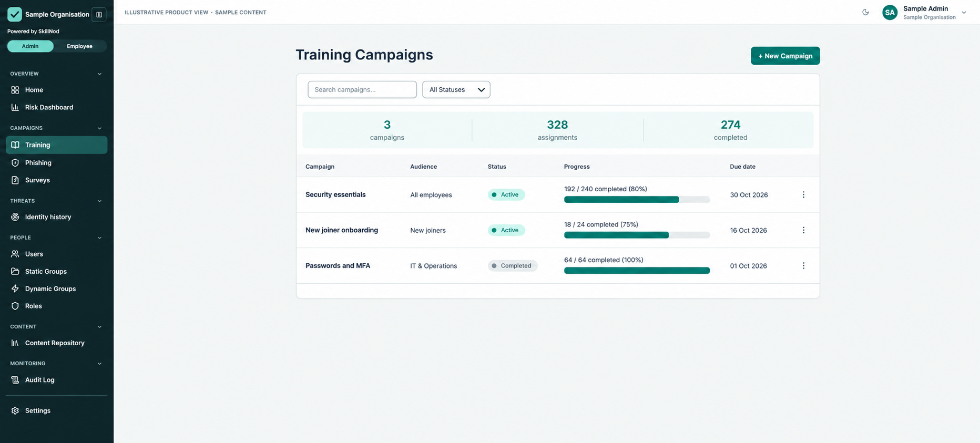Click the Users people icon
The width and height of the screenshot is (980, 443).
(15, 254)
